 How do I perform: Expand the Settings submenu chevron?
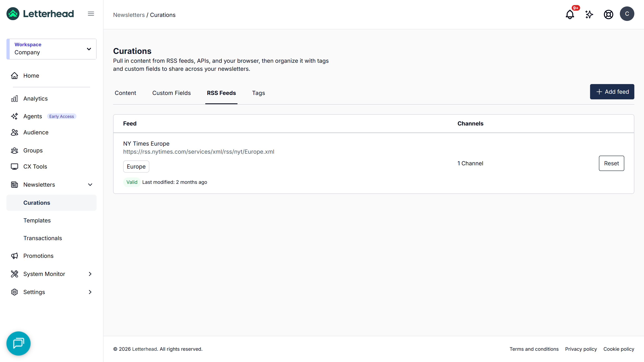[90, 292]
